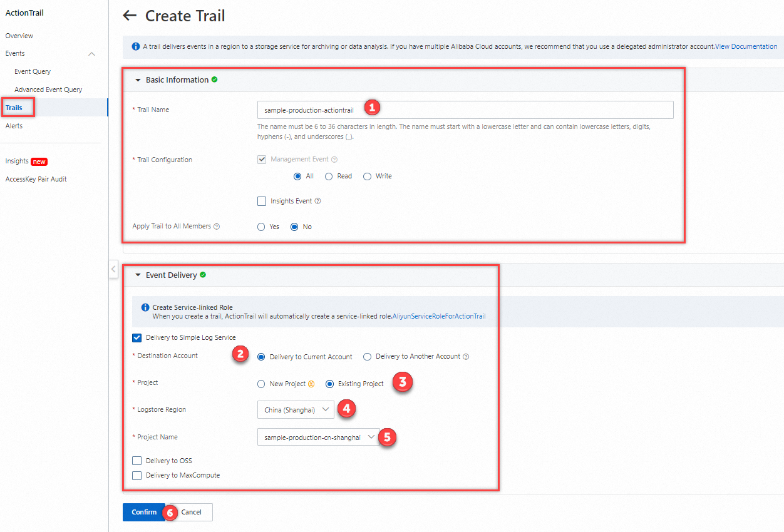Click the help icon next to Insights Event
The height and width of the screenshot is (532, 784).
(317, 202)
